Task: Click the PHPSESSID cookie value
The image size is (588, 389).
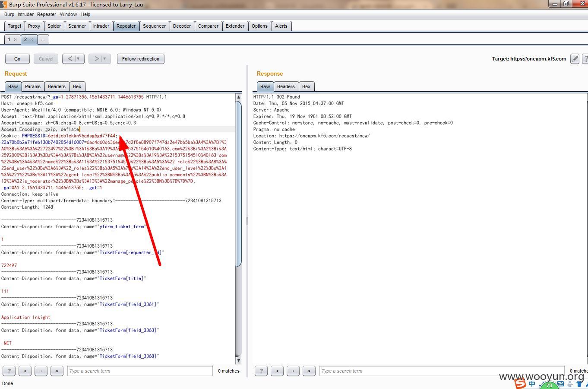Action: click(82, 136)
